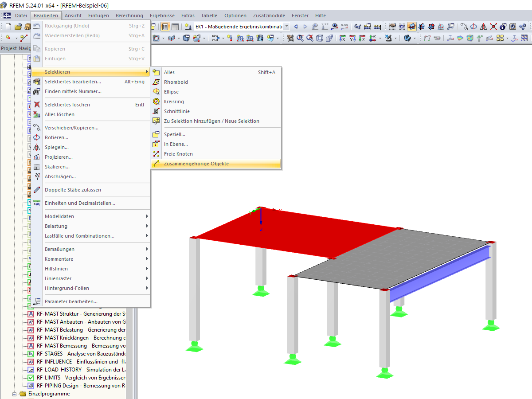Click the zoom window magnifier icon

(x=300, y=39)
